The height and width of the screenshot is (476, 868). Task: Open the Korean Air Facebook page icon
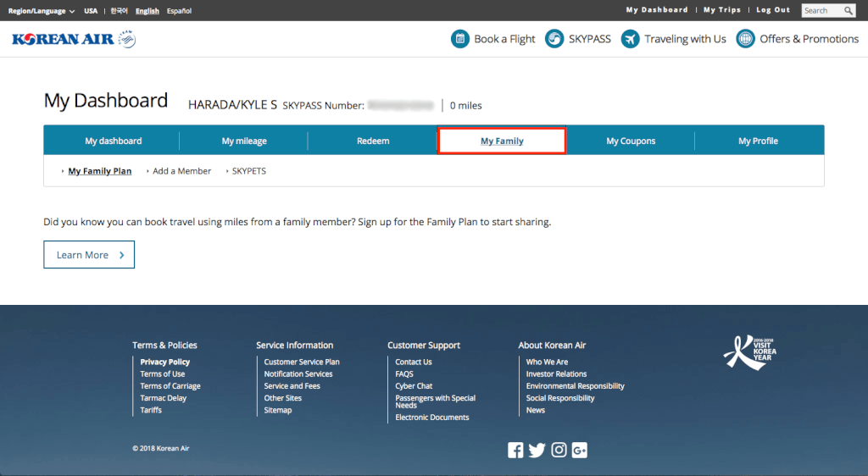(515, 450)
